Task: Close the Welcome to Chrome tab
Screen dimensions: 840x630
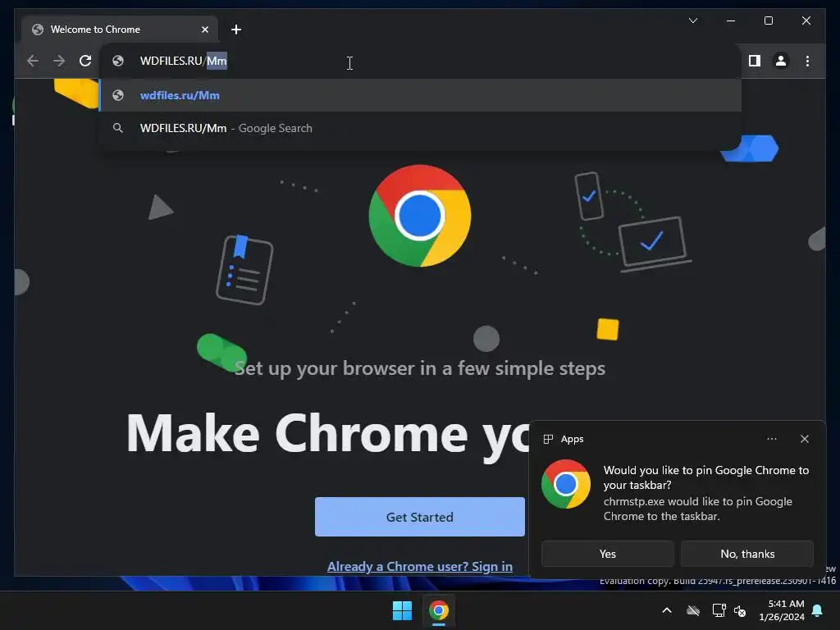Action: point(204,30)
